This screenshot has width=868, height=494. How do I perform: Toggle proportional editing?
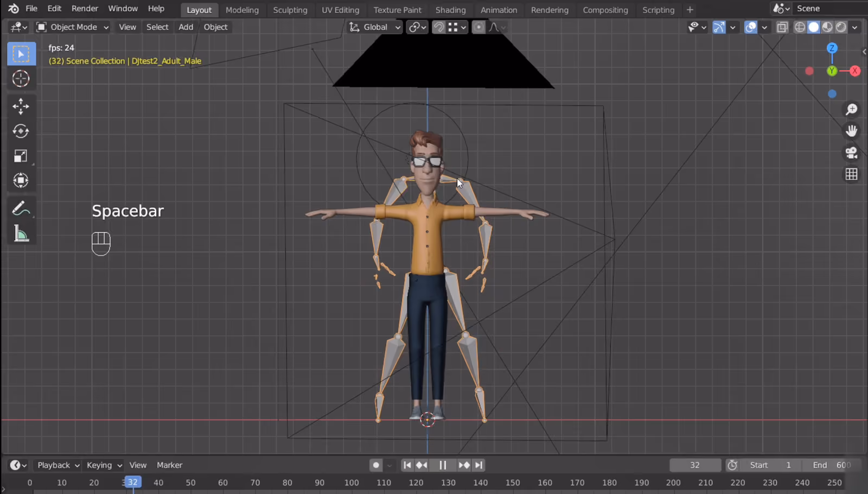478,27
